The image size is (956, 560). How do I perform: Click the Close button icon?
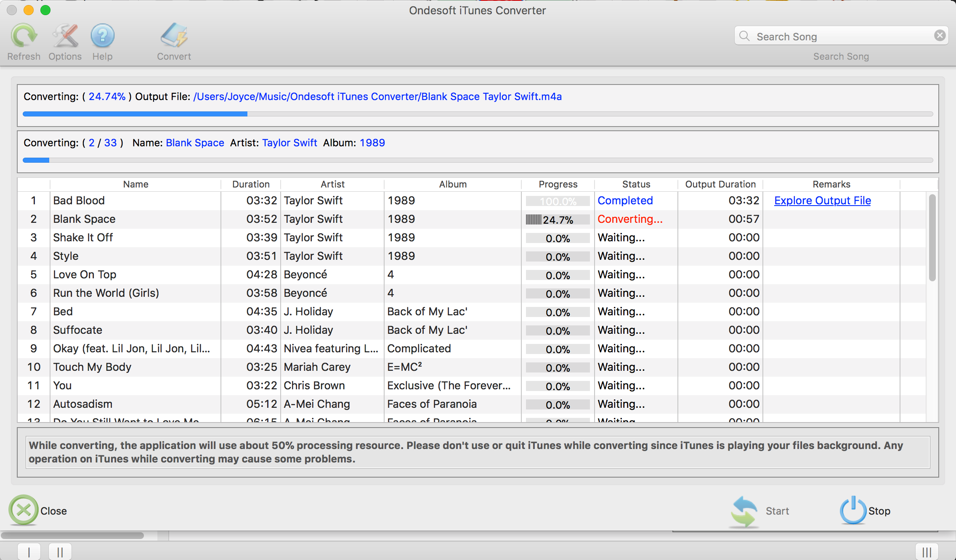(x=23, y=510)
